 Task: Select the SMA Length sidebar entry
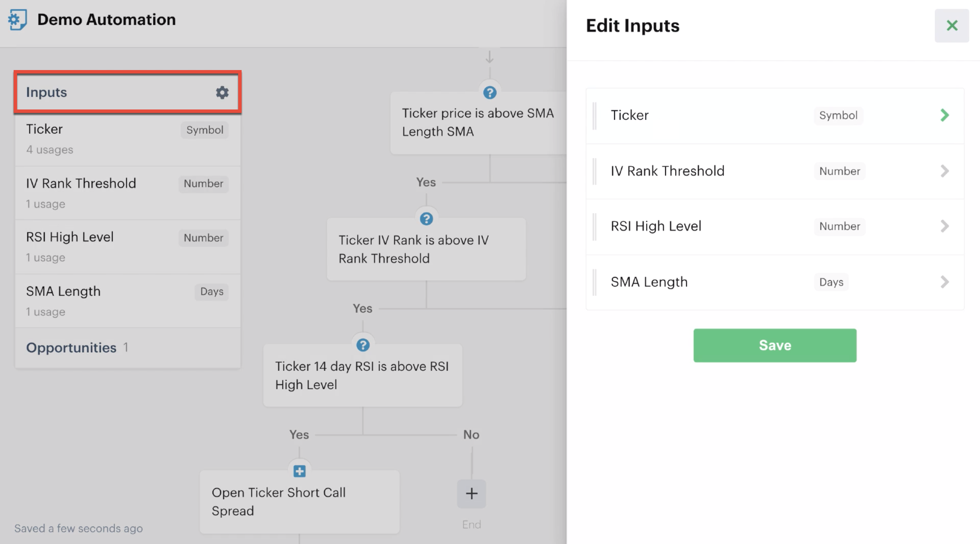pyautogui.click(x=63, y=291)
